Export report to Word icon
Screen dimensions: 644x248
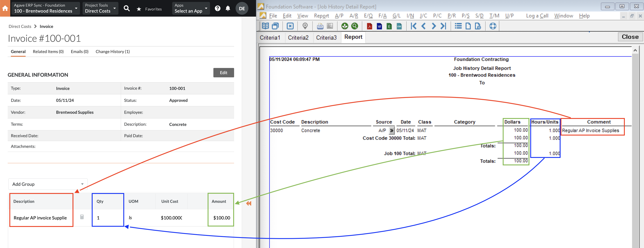pyautogui.click(x=379, y=26)
